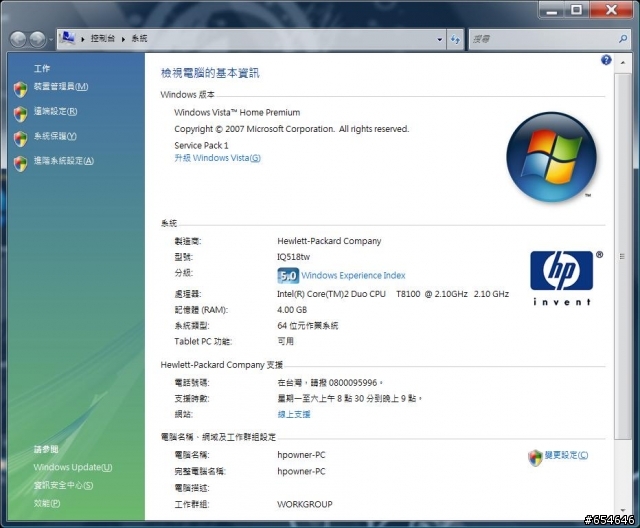Select the text Windows Vista™ Home Premium
640x528 pixels.
click(x=237, y=113)
